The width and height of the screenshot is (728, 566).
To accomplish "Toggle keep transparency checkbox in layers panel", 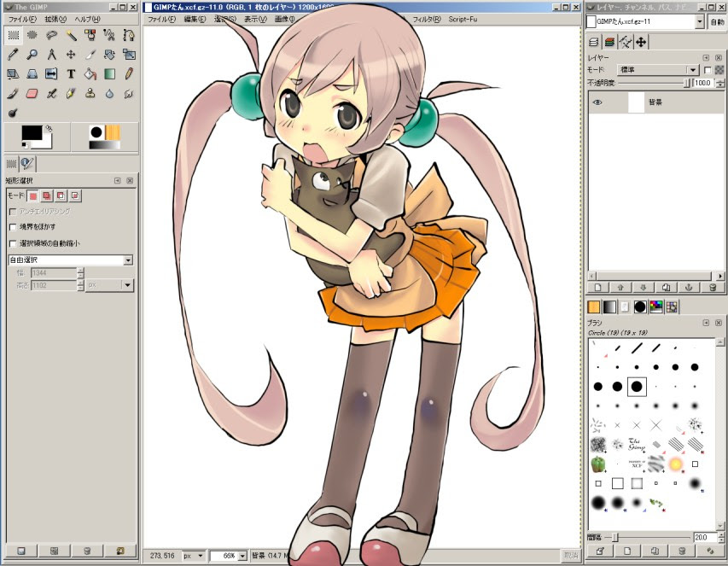I will [x=708, y=70].
